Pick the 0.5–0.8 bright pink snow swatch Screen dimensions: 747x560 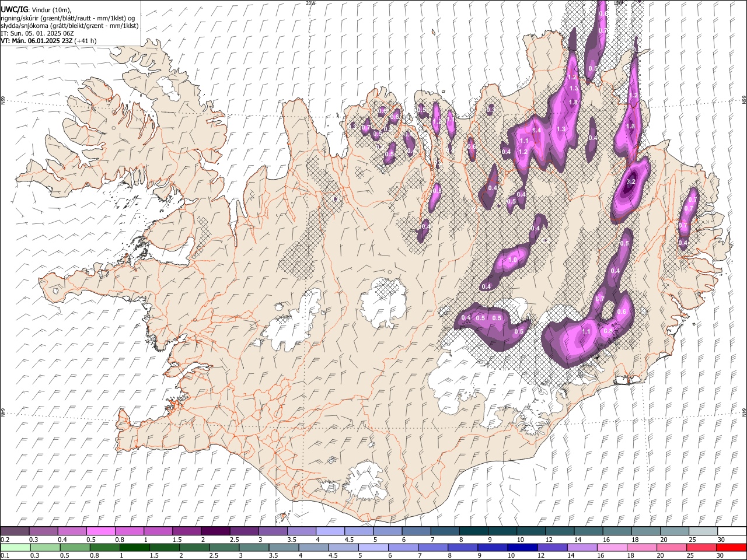coord(100,531)
